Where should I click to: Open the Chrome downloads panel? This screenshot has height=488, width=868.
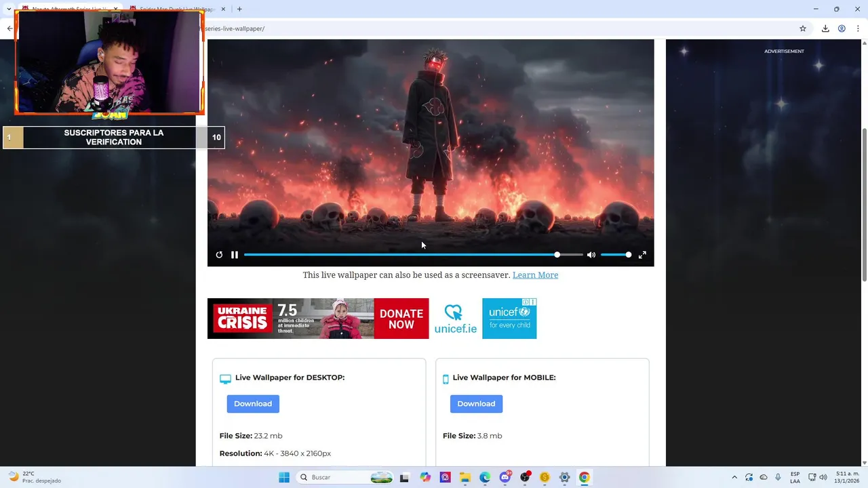coord(825,28)
